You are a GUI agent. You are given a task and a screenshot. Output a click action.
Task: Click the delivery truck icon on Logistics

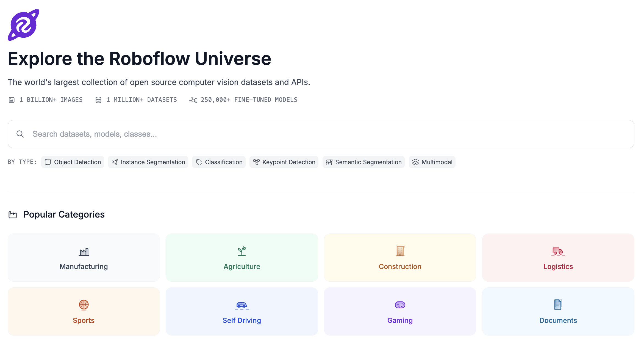pos(558,251)
